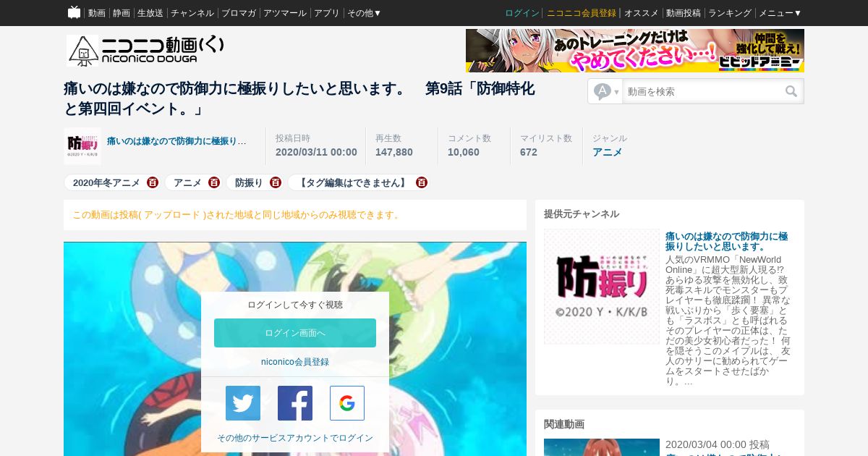This screenshot has height=456, width=868.
Task: Expand the その他 menu
Action: pos(364,13)
